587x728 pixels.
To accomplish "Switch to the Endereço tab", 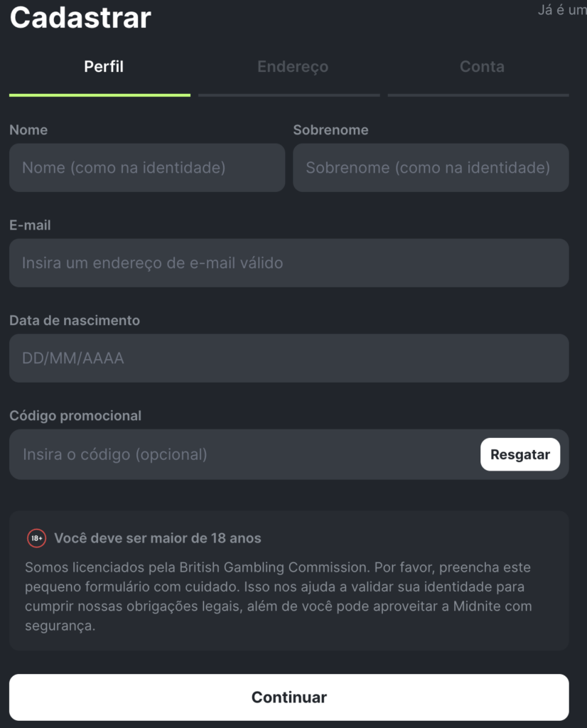I will click(x=292, y=67).
